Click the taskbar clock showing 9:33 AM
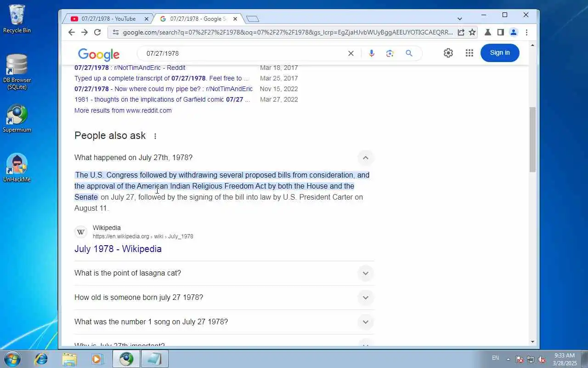The width and height of the screenshot is (588, 368). (565, 359)
